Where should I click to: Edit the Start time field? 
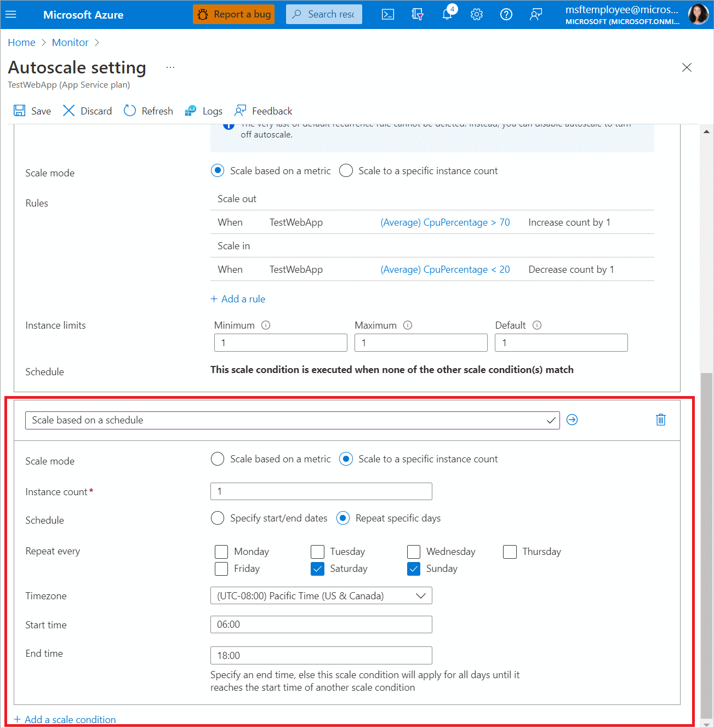point(321,624)
